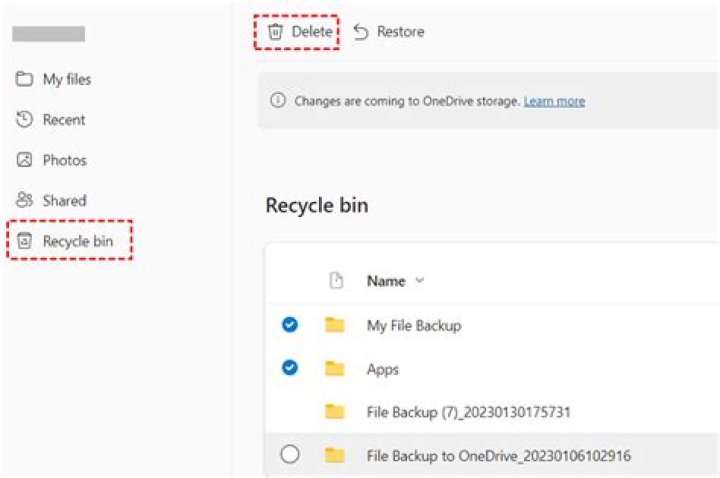This screenshot has height=478, width=720.
Task: Click the File Backup (7)_20230130175731 folder name
Action: [x=468, y=412]
